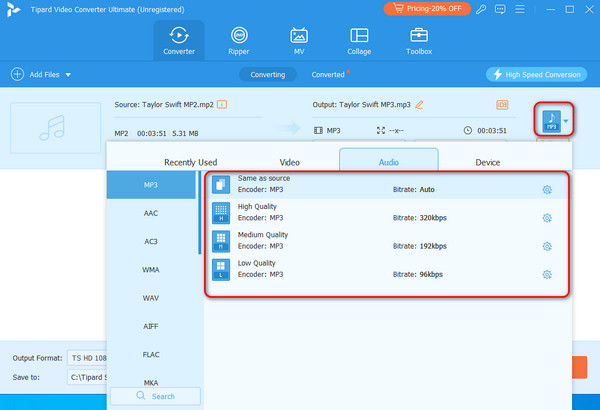The width and height of the screenshot is (600, 410).
Task: Open the Converter module
Action: click(179, 41)
